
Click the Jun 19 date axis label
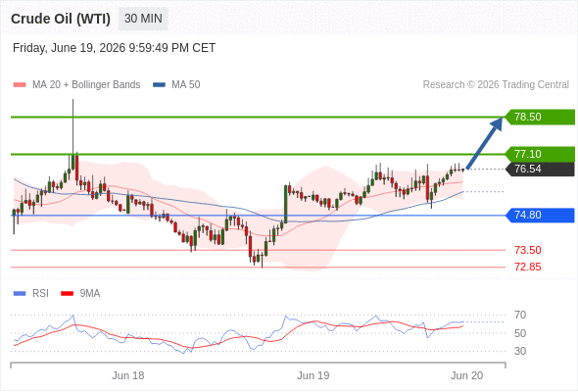pyautogui.click(x=313, y=375)
